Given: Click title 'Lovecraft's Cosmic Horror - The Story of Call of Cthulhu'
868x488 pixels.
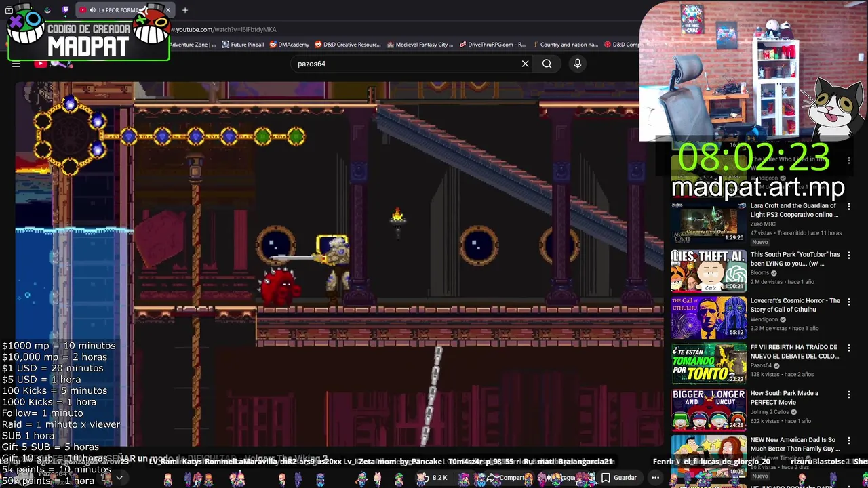Looking at the screenshot, I should [x=795, y=305].
